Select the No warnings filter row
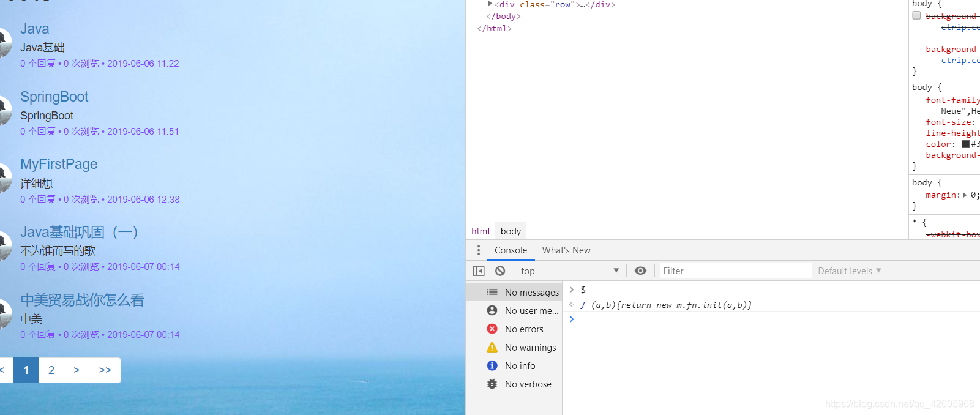This screenshot has height=415, width=980. 514,348
